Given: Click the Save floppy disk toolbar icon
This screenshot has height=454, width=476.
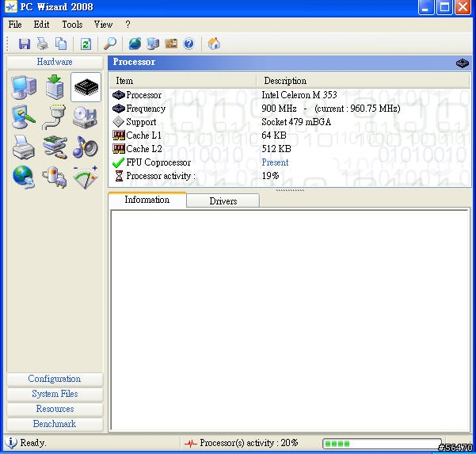Looking at the screenshot, I should point(25,44).
